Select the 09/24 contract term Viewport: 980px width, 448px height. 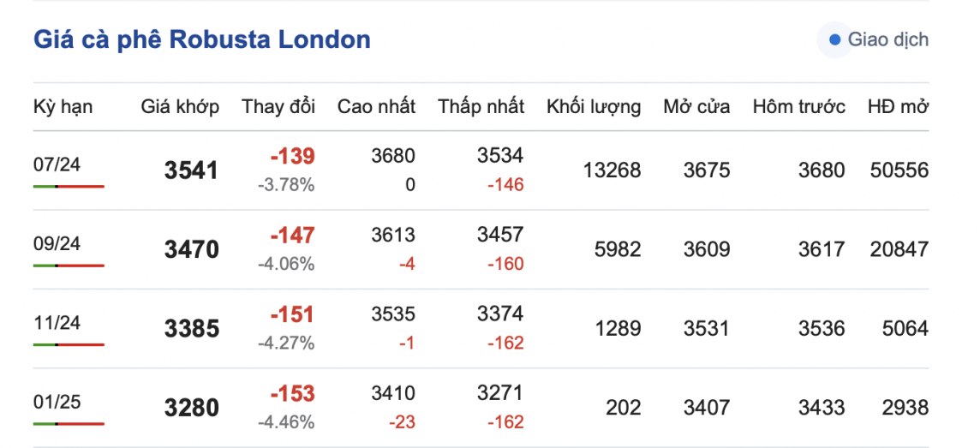click(x=57, y=244)
